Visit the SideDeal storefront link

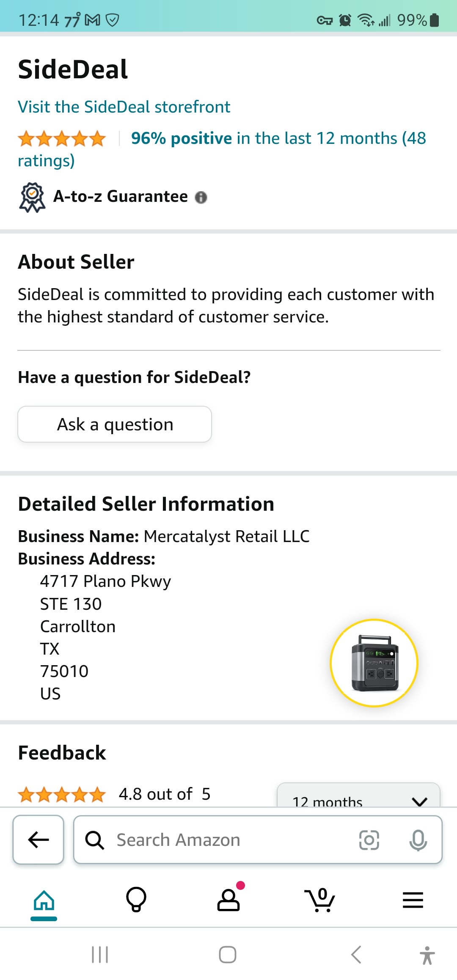(x=124, y=107)
